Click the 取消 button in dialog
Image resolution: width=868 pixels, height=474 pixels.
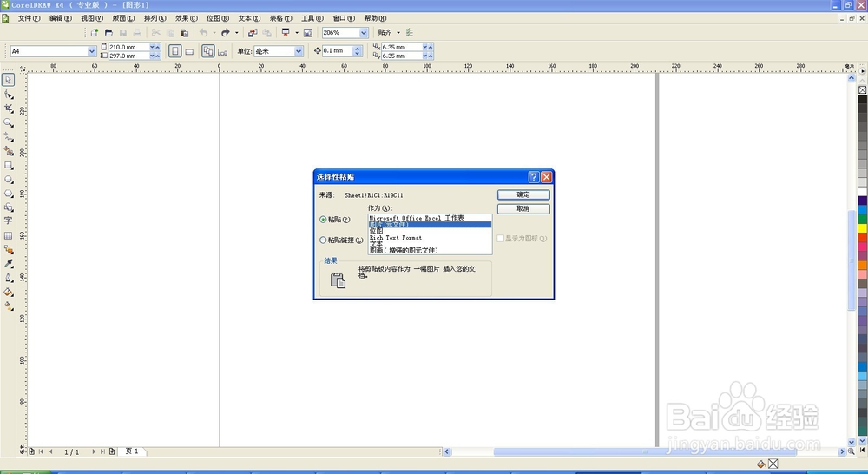click(x=523, y=208)
